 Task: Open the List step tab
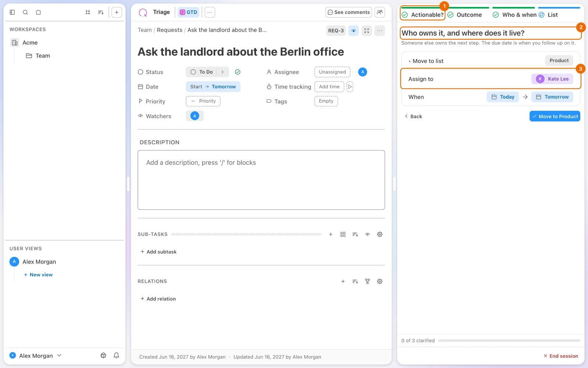pos(548,15)
